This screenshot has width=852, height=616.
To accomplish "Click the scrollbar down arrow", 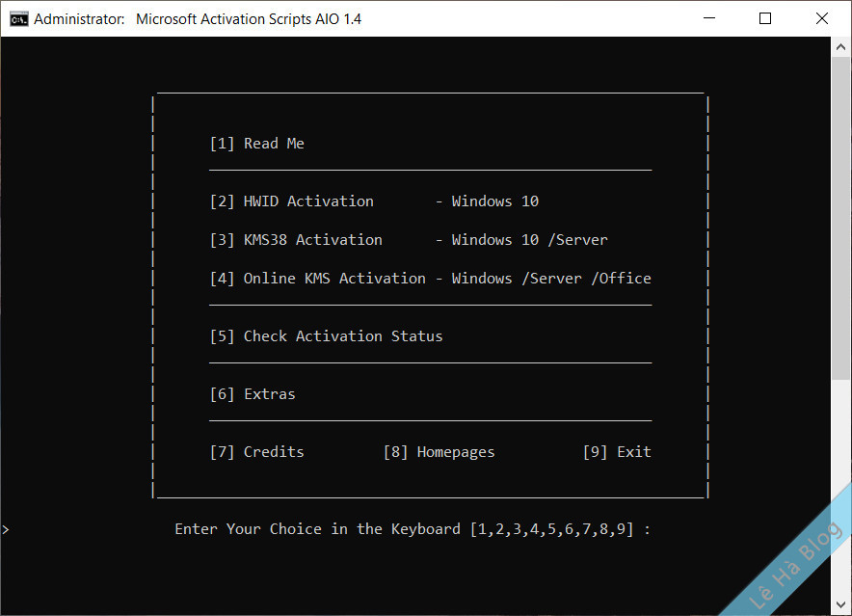I will tap(840, 605).
